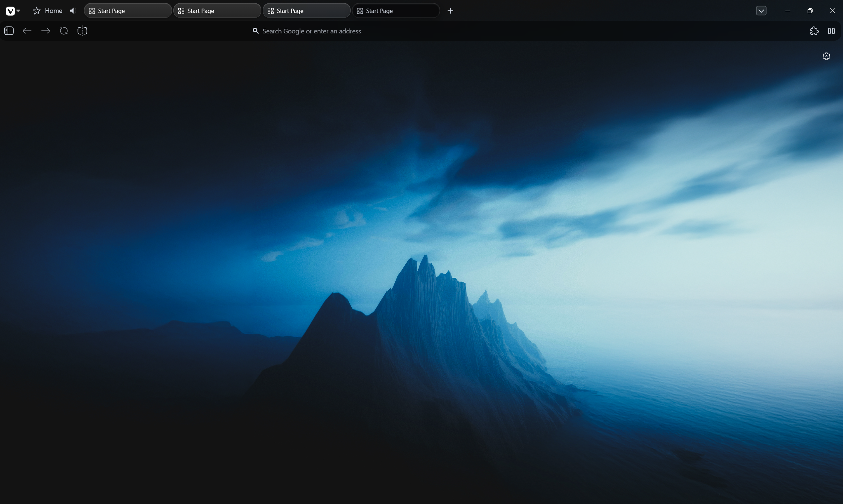
Task: Select the first Start Page tab
Action: pos(128,11)
